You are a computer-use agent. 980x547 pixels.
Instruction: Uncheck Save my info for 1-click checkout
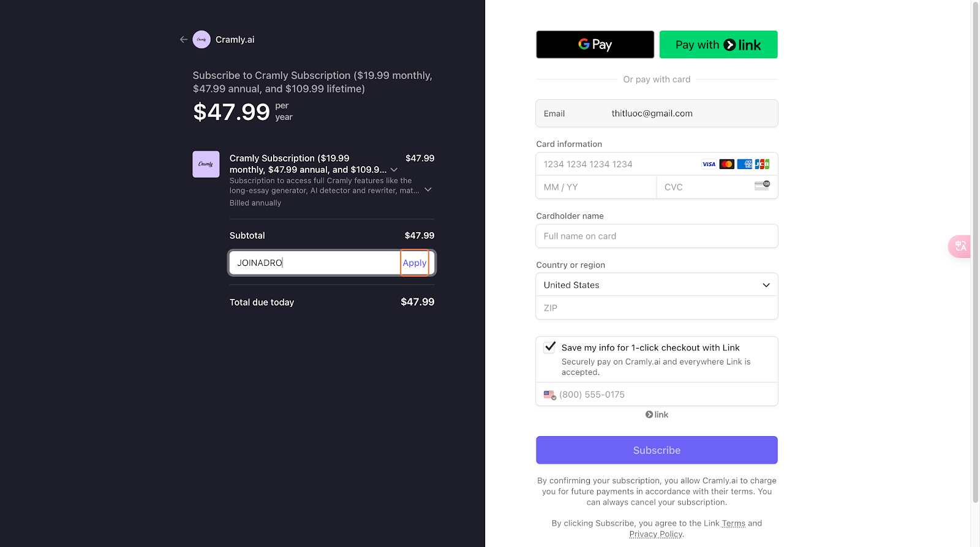549,347
